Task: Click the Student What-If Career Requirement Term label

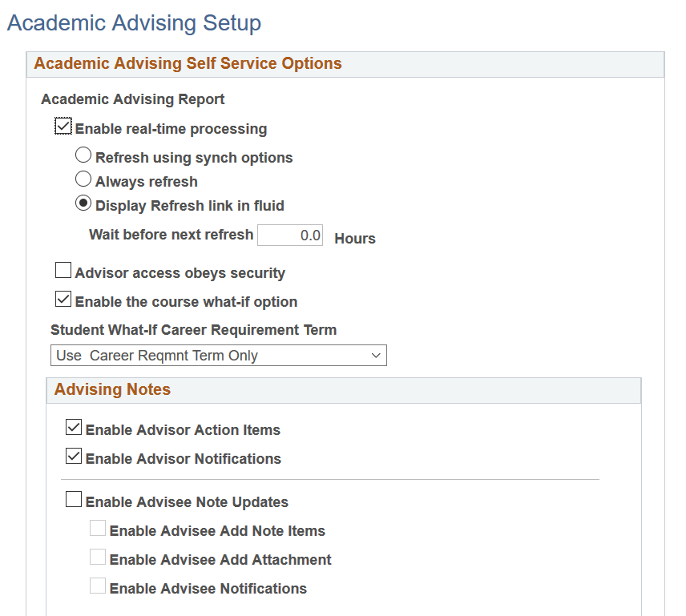Action: coord(193,330)
